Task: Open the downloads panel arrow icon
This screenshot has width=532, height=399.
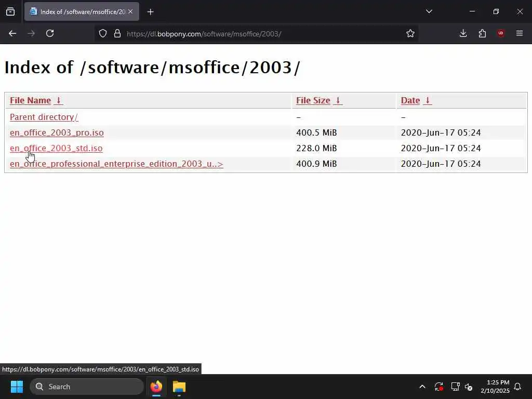Action: [463, 33]
